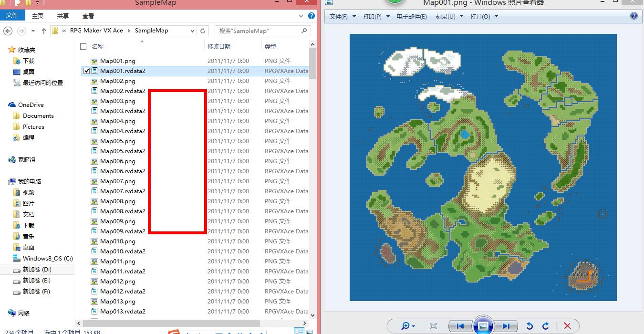The height and width of the screenshot is (334, 644).
Task: Open quick access toolbar dropdown
Action: (x=37, y=3)
